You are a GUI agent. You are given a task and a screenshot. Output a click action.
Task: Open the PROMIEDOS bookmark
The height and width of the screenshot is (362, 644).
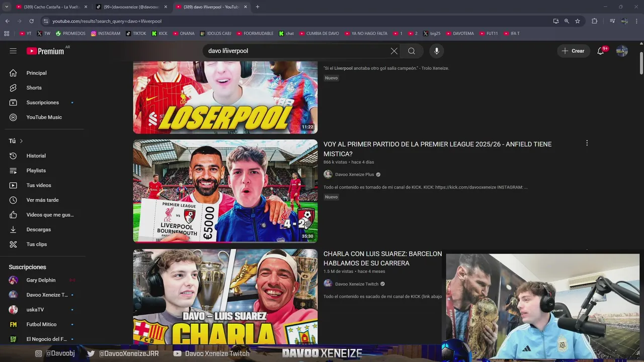70,34
